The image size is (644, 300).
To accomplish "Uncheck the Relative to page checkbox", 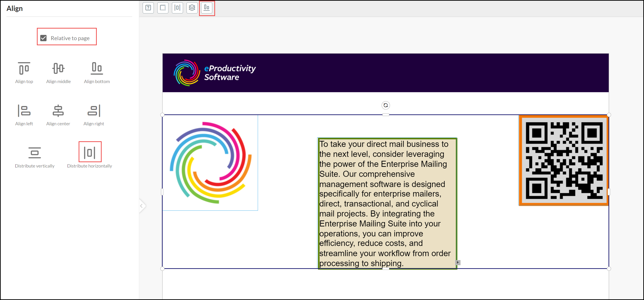I will click(44, 38).
